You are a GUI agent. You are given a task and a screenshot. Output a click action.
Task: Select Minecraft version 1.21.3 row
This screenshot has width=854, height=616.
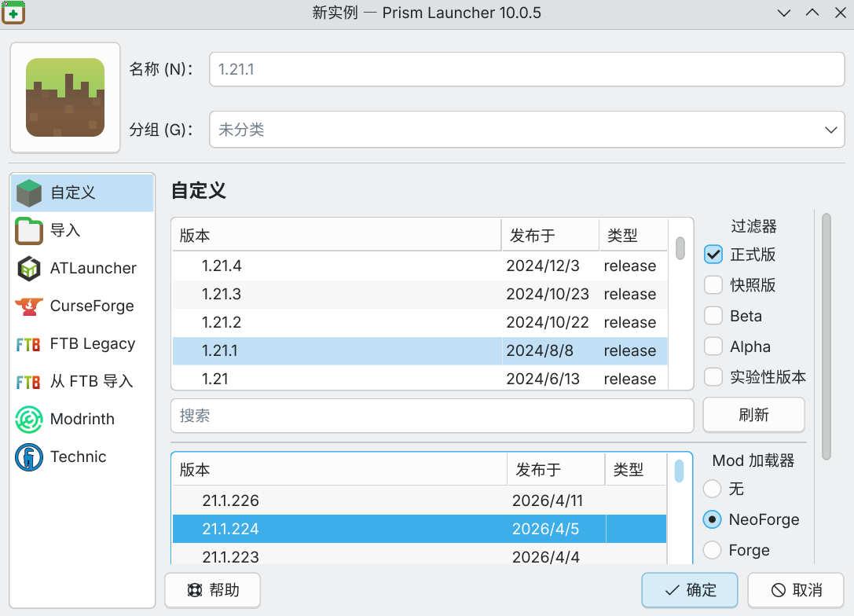pyautogui.click(x=420, y=294)
